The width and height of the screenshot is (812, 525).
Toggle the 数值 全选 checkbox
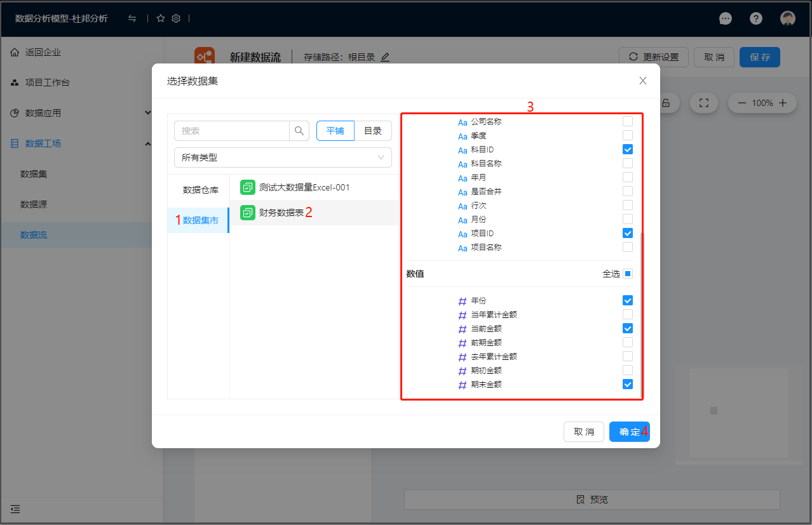point(628,274)
